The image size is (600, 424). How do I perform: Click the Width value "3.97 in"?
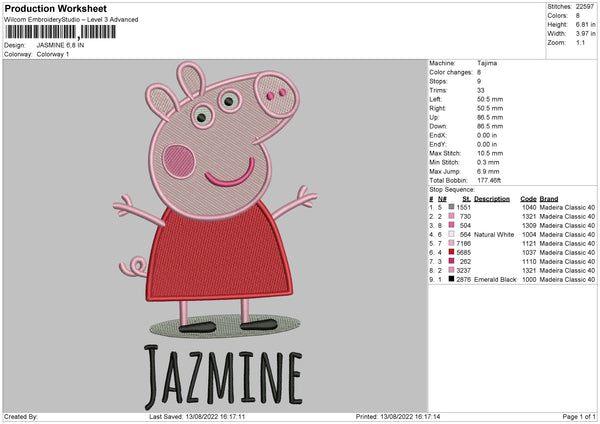click(x=585, y=34)
